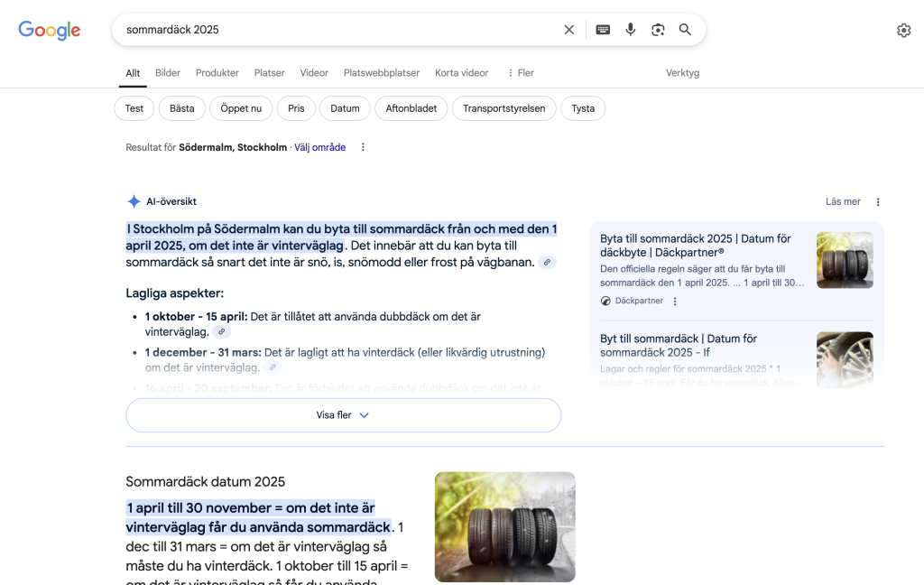This screenshot has width=924, height=585.
Task: Open the Korta videor tab
Action: click(x=461, y=73)
